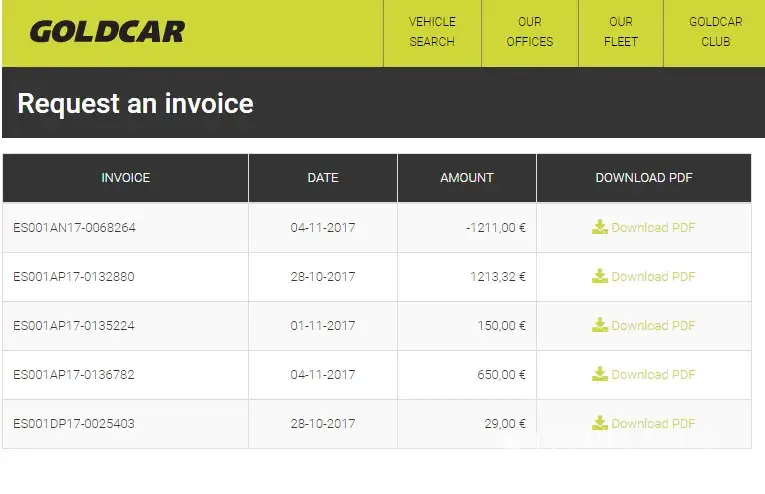This screenshot has height=494, width=765.
Task: Click download icon for invoice ES001AP17-0132880
Action: coord(600,276)
